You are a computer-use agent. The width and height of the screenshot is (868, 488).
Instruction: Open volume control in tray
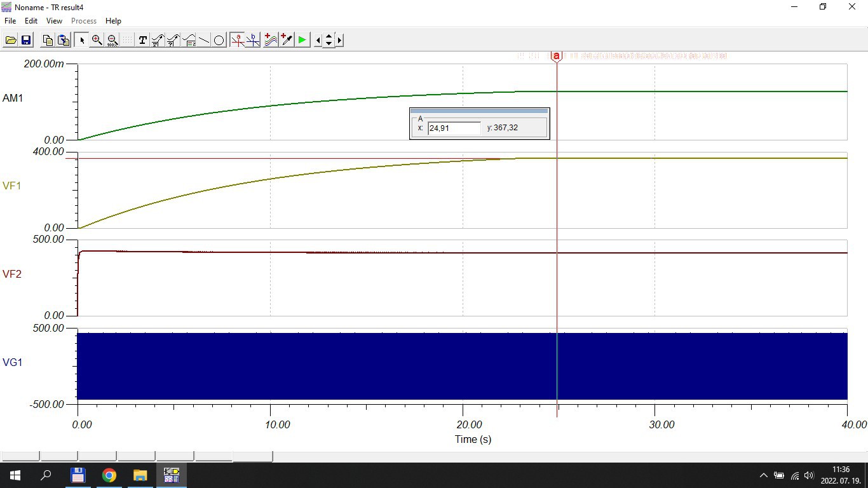[x=809, y=475]
